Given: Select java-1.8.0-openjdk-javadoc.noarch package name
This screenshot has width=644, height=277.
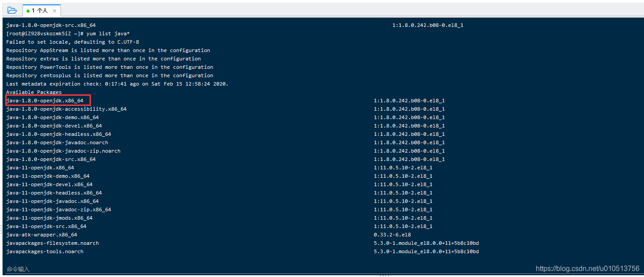Looking at the screenshot, I should (57, 142).
